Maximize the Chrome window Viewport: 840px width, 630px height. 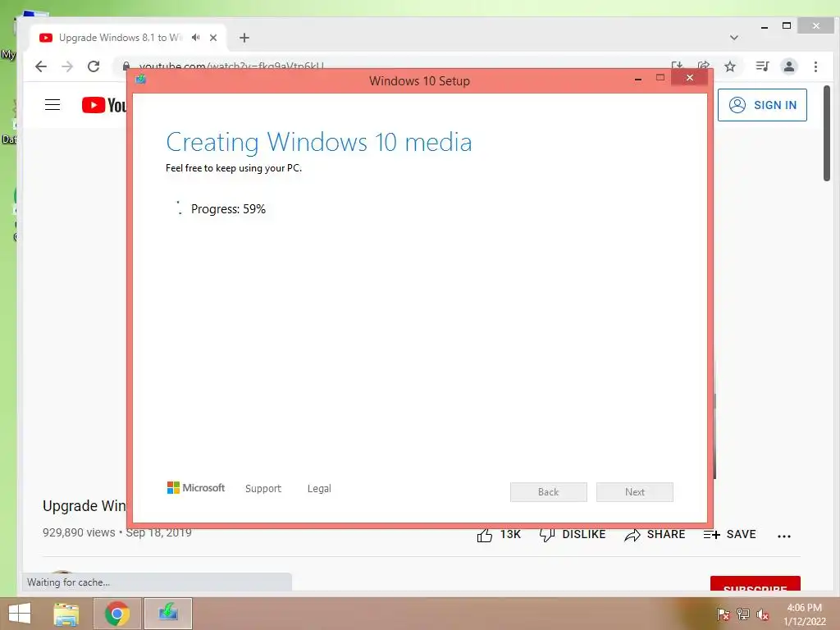(x=787, y=25)
